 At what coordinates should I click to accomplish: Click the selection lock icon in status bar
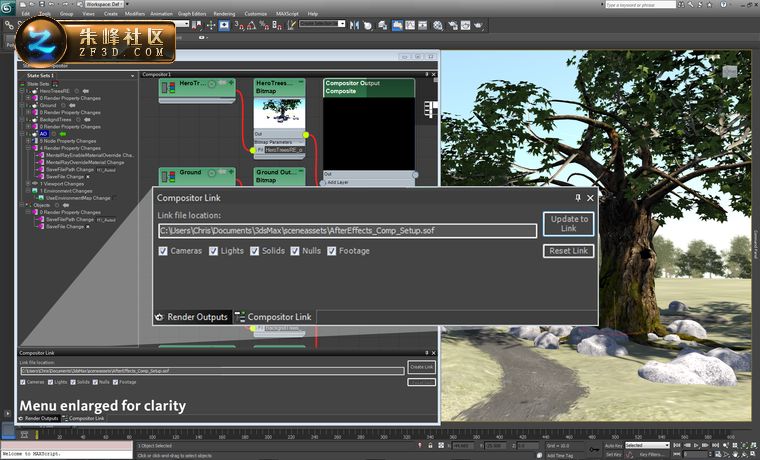tap(430, 445)
